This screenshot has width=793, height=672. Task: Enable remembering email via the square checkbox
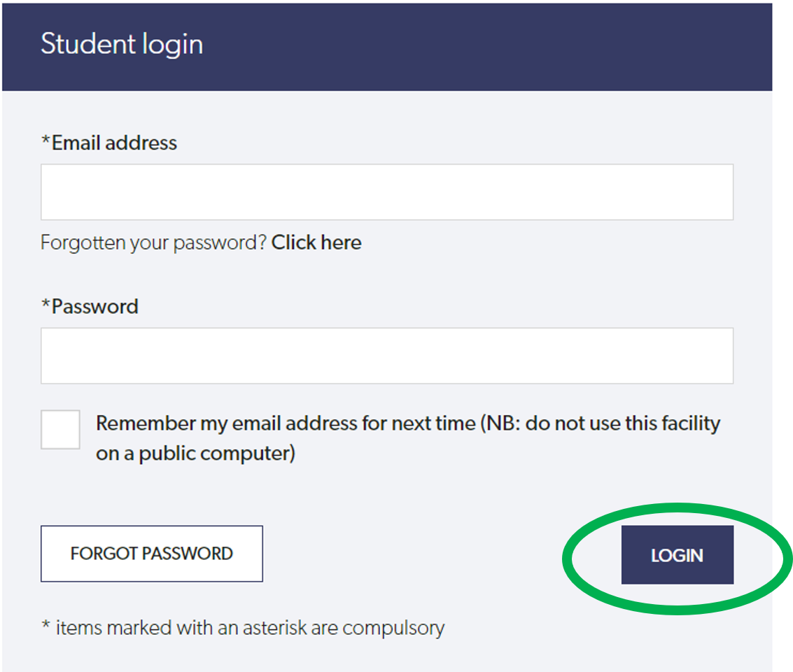click(61, 429)
